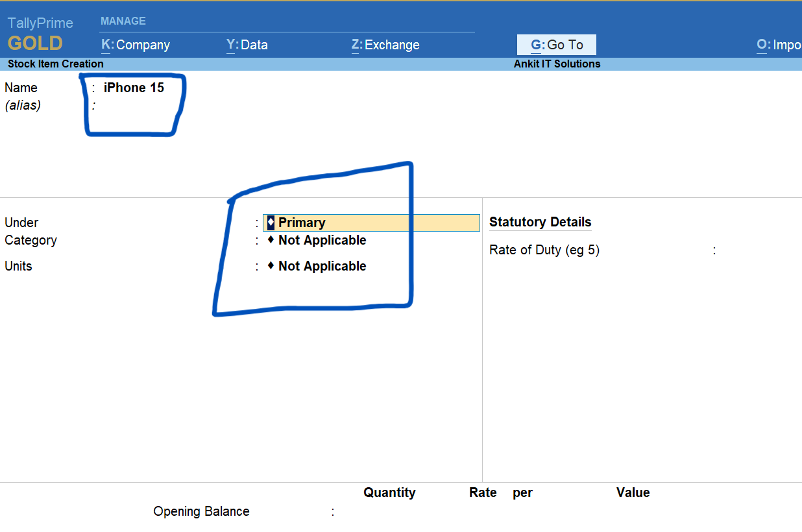Click the Statutory Details heading
The height and width of the screenshot is (532, 802).
pos(541,222)
